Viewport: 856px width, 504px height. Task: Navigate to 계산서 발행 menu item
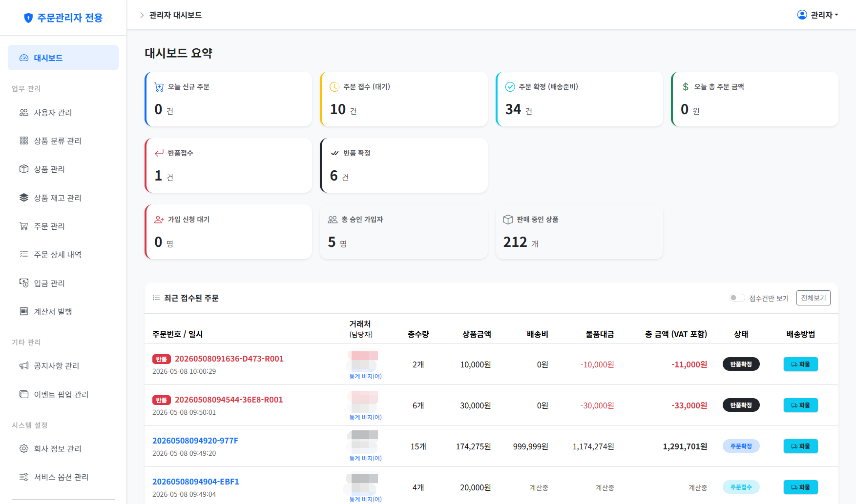pos(63,311)
